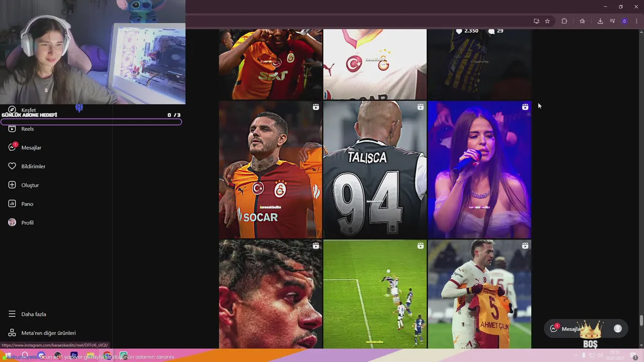Open the Pano dashboard entry
Image resolution: width=644 pixels, height=362 pixels.
pos(27,204)
